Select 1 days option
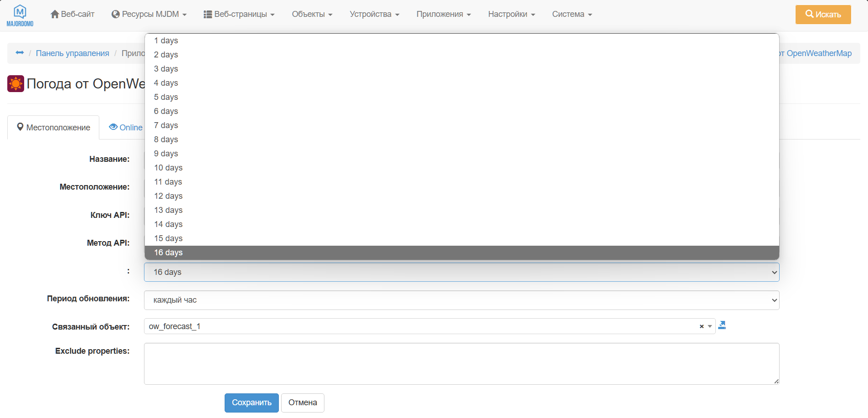This screenshot has width=868, height=418. (x=462, y=41)
